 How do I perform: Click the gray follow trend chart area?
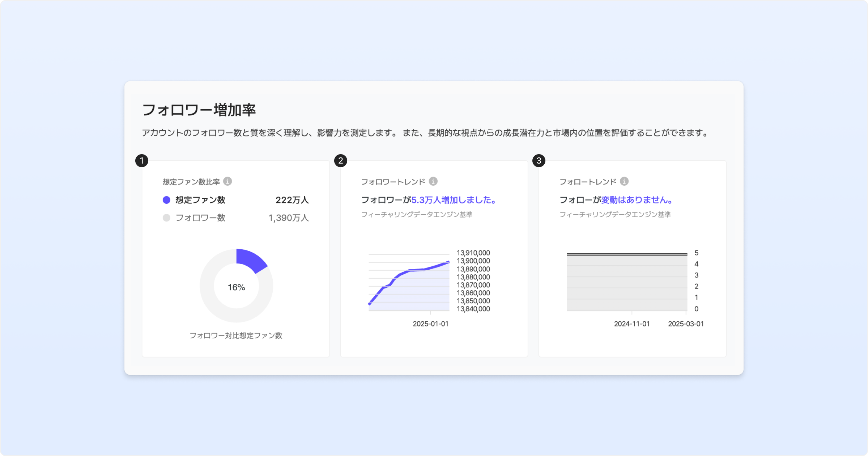click(627, 283)
